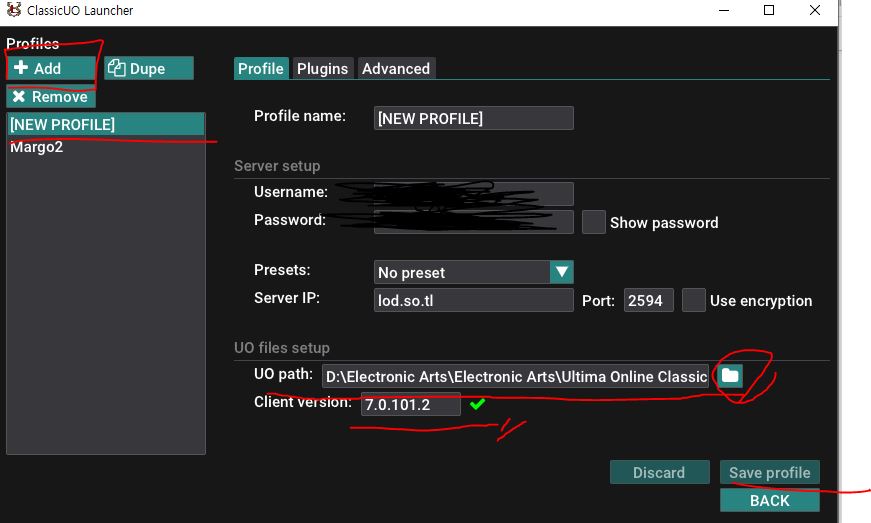Duplicate profile with Dupe button
The height and width of the screenshot is (523, 871).
coord(149,68)
